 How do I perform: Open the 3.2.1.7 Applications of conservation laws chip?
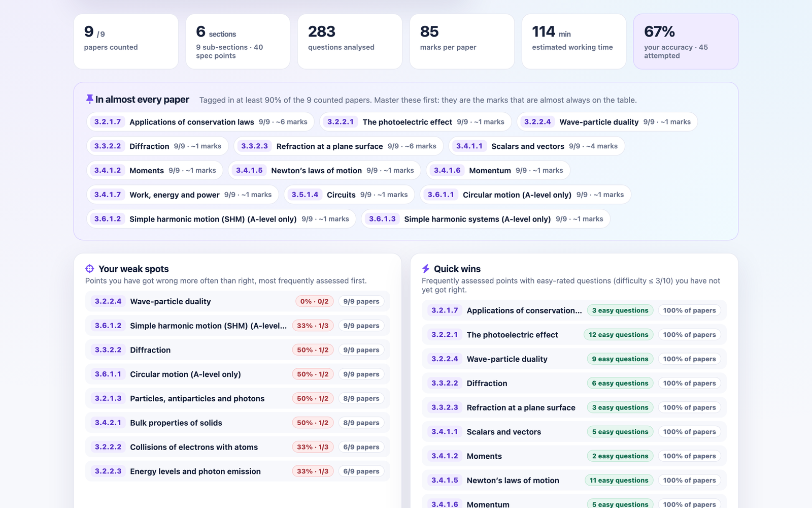coord(200,122)
